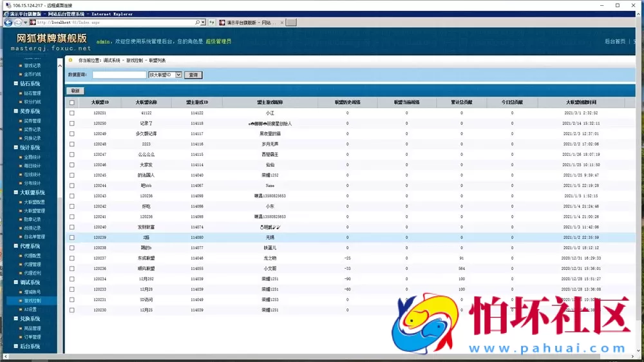Open 奖券管理 in the sidebar
Viewport: 644px width, 362px height.
coord(32,121)
